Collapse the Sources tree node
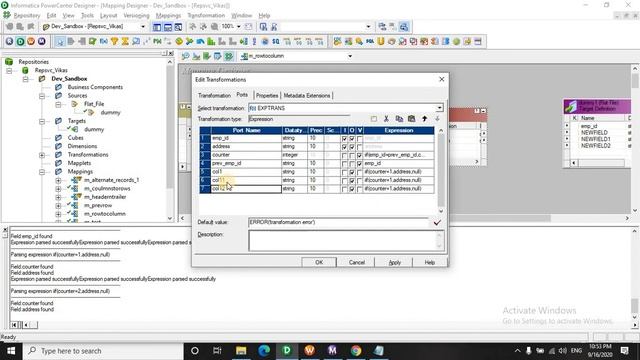Viewport: 640px width, 360px height. tap(42, 96)
